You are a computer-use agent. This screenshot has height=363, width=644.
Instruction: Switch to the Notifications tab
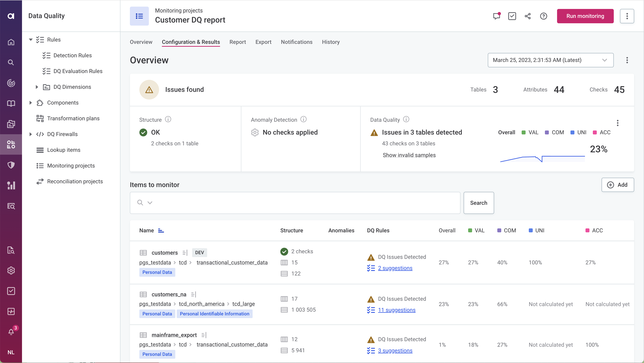(296, 42)
